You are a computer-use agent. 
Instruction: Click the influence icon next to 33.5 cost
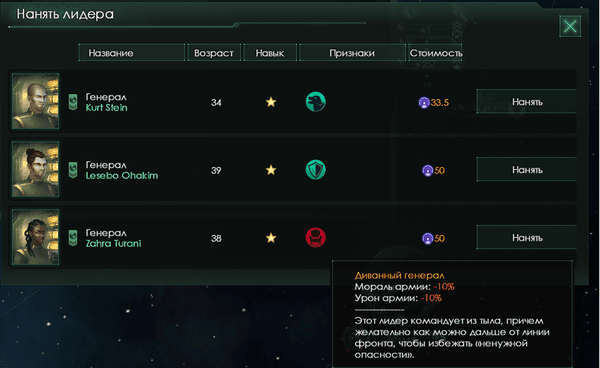[424, 103]
